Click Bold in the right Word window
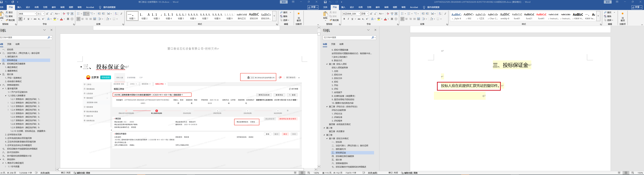Viewport: 644px width, 175px height. (344, 19)
